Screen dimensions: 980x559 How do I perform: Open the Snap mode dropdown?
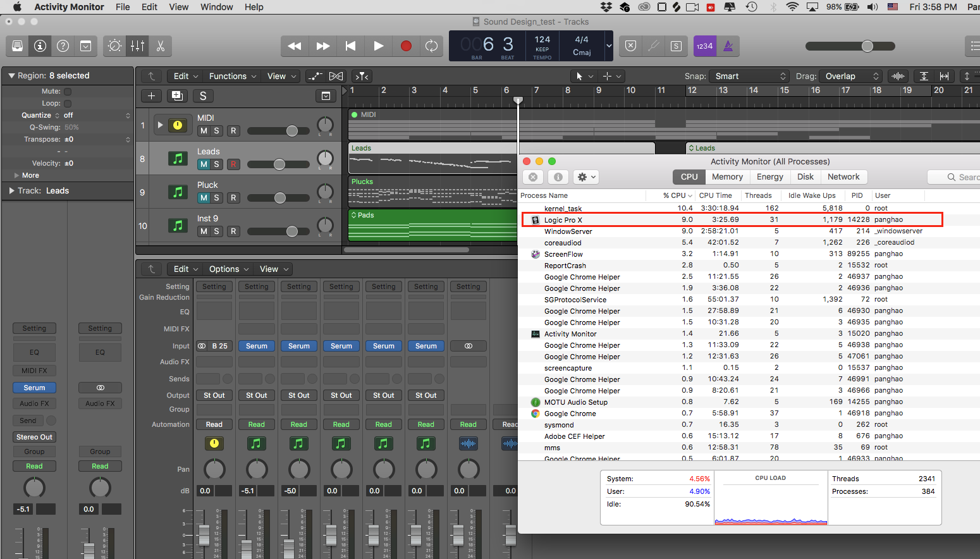click(749, 77)
